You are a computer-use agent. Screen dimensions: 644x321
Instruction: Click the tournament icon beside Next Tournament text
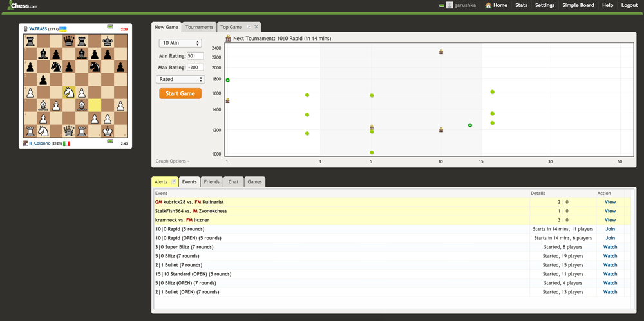[229, 38]
